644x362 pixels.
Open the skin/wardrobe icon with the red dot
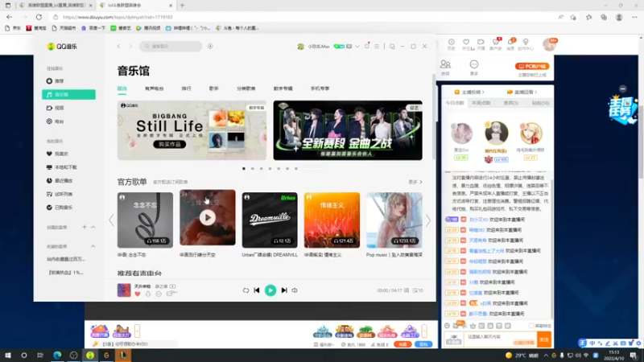tap(367, 46)
